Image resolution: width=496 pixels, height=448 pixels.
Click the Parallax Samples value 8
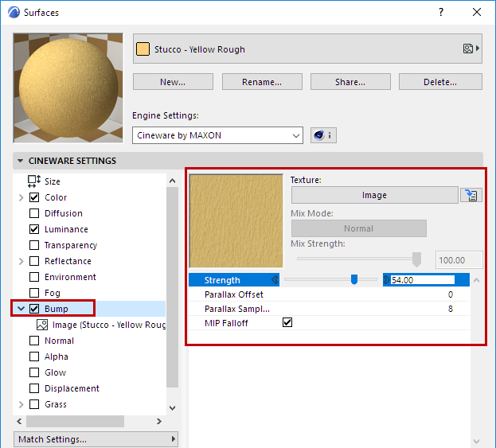point(451,309)
